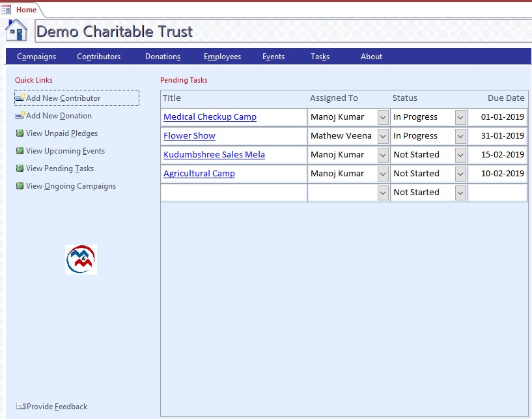This screenshot has width=532, height=419.
Task: Expand Assigned To dropdown for Medical Checkup Camp
Action: (383, 117)
